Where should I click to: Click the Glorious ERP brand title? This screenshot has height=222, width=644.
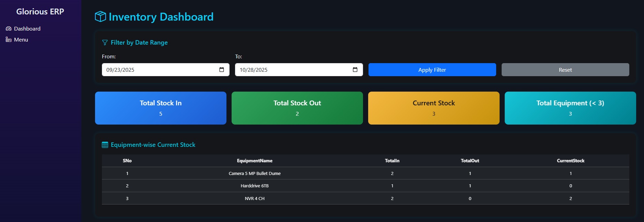point(40,12)
